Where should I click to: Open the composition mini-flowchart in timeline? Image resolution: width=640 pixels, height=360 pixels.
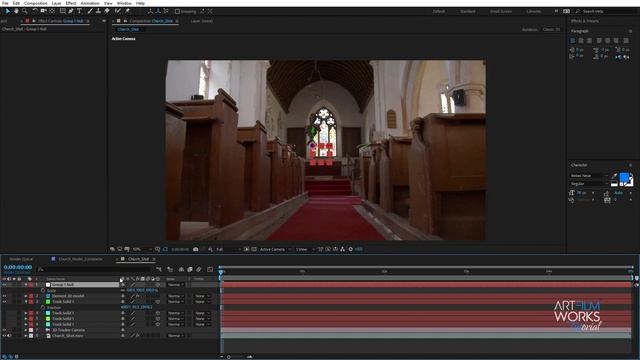click(159, 269)
